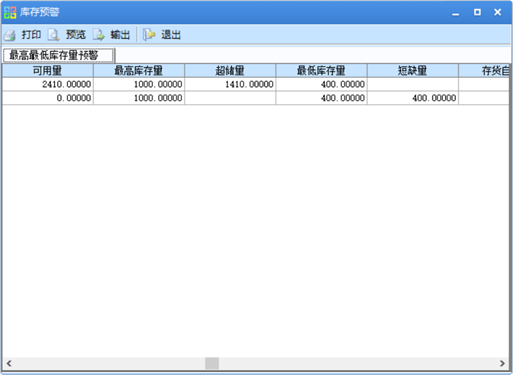Screen dimensions: 513x375
Task: Click the printer icon in the toolbar
Action: click(10, 35)
